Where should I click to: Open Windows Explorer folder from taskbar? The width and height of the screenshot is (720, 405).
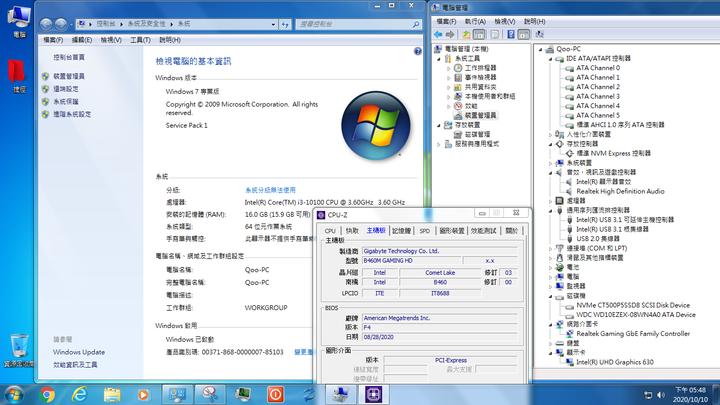[x=112, y=394]
